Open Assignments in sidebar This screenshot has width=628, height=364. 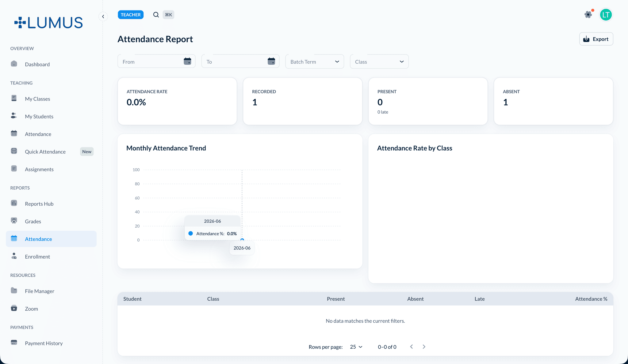51,169
